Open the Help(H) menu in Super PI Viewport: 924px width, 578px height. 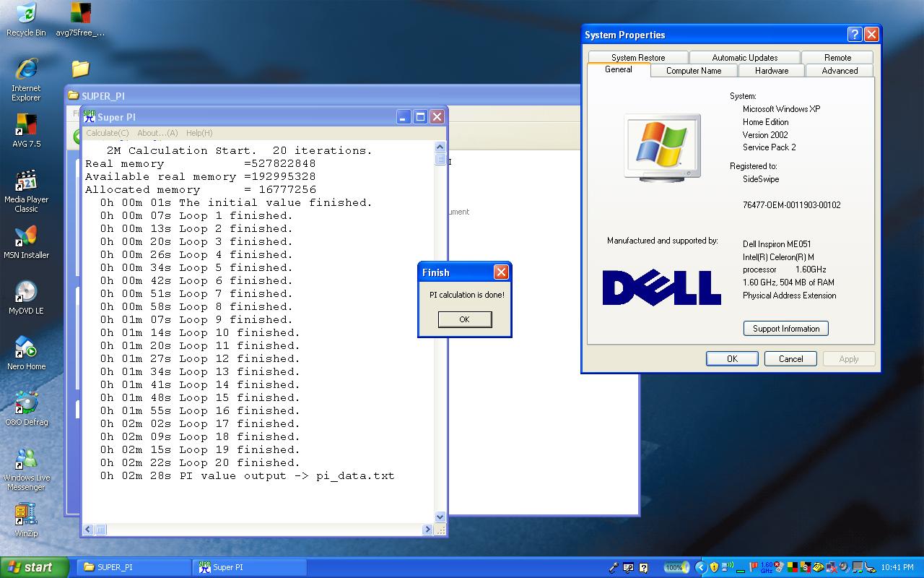(x=199, y=133)
